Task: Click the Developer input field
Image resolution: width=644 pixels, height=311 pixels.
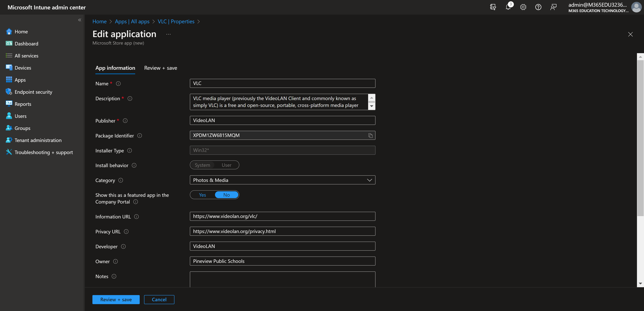Action: (x=282, y=246)
